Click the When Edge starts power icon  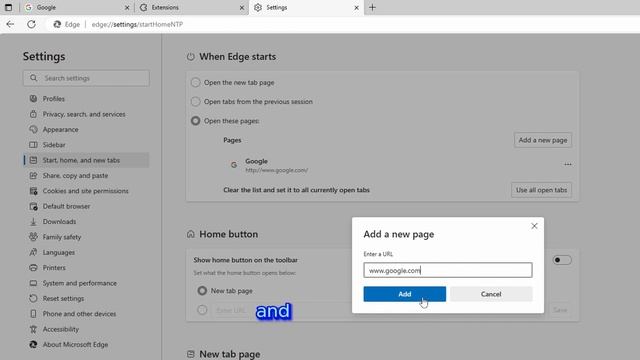(191, 57)
